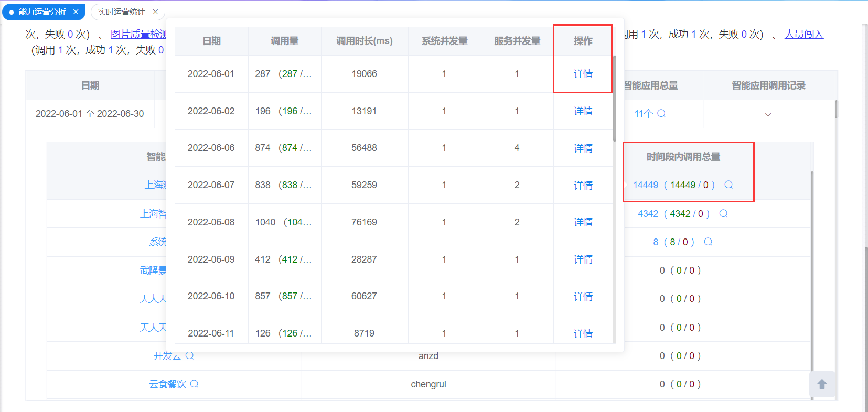The height and width of the screenshot is (412, 868).
Task: Click the 2022-06-01 至 2022-06-30 cell
Action: (x=90, y=114)
